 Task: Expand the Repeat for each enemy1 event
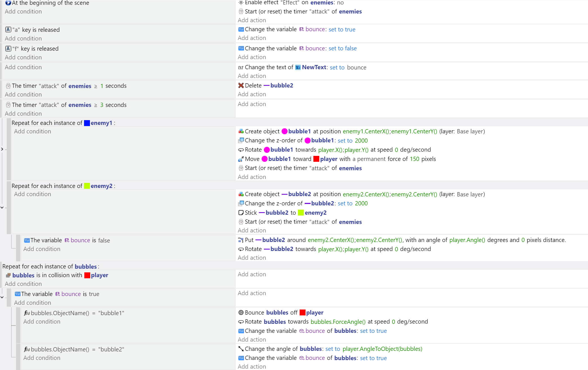(x=2, y=149)
